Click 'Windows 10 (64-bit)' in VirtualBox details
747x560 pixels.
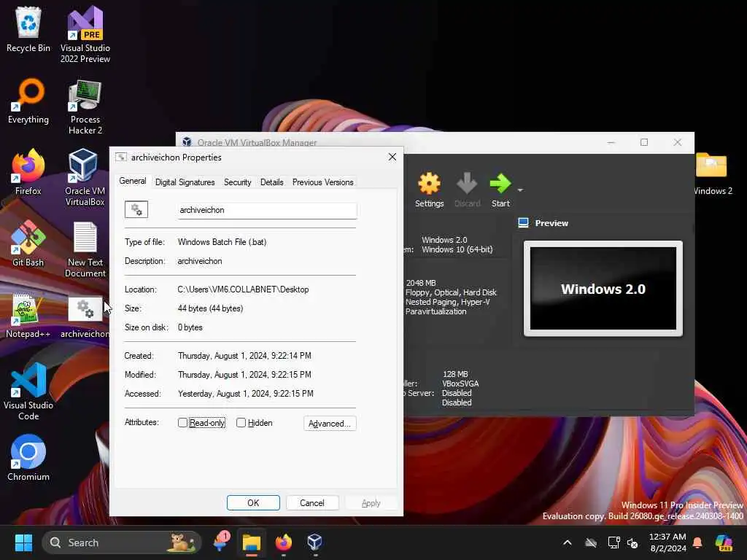pos(457,249)
